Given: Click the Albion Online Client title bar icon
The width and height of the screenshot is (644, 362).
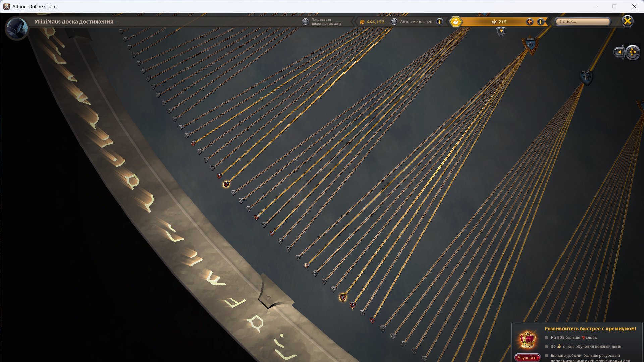Looking at the screenshot, I should [x=7, y=6].
